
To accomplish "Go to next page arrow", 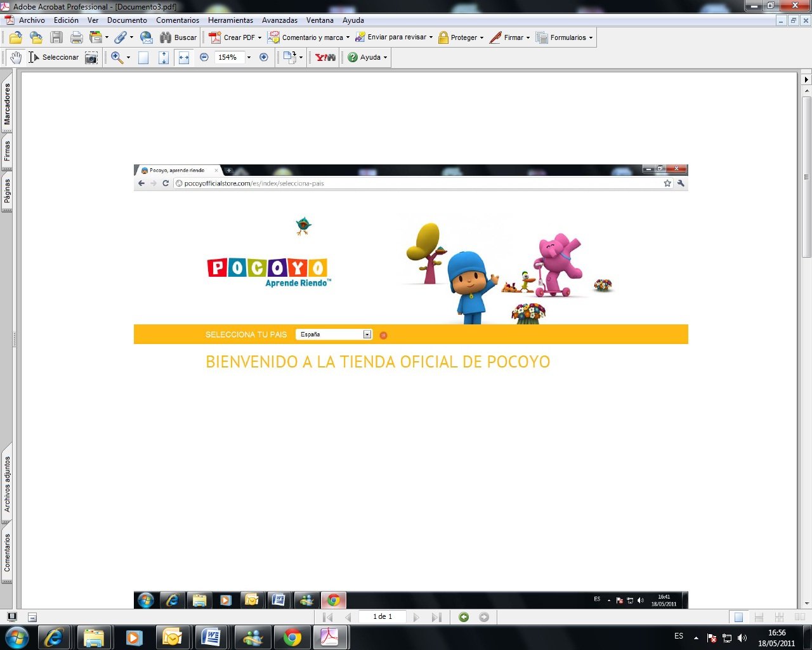I will point(416,617).
